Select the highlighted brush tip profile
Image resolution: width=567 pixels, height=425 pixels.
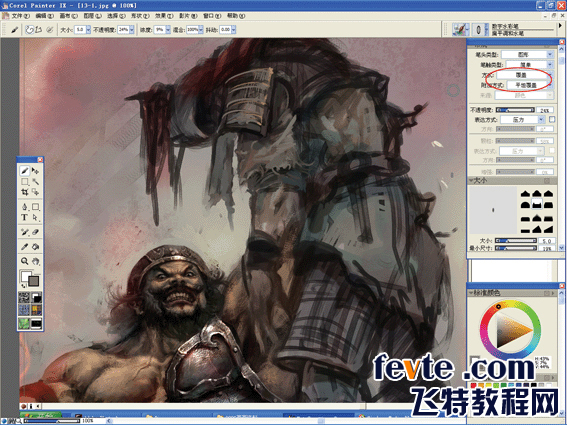click(x=537, y=204)
